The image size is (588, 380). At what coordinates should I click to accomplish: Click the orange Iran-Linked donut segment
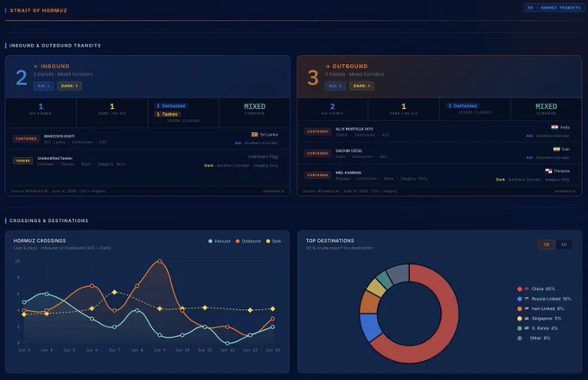tap(369, 303)
